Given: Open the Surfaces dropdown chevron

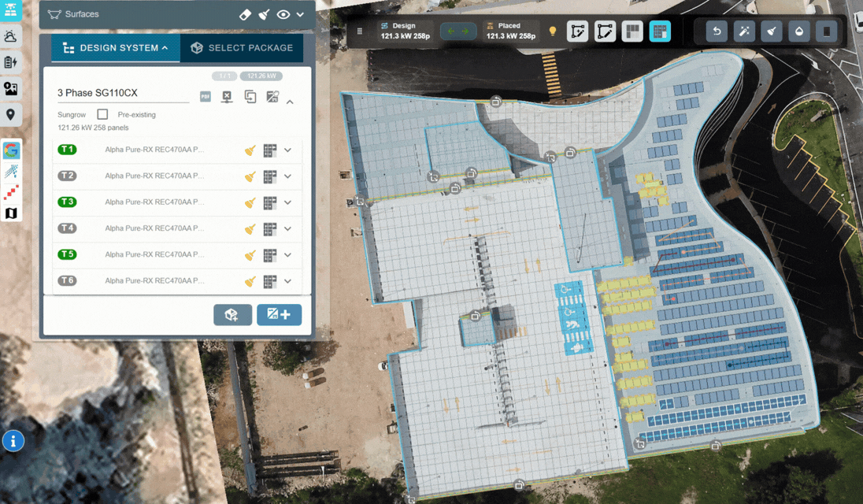Looking at the screenshot, I should click(x=301, y=14).
